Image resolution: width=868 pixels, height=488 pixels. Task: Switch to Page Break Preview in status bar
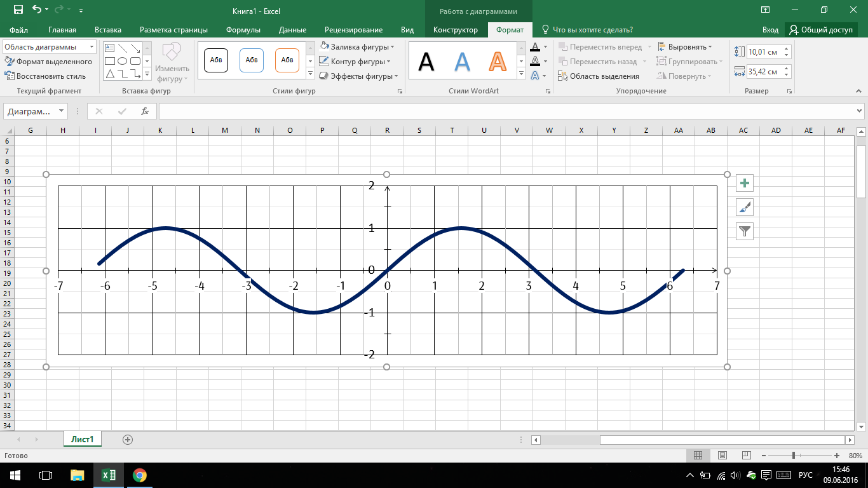pos(747,456)
